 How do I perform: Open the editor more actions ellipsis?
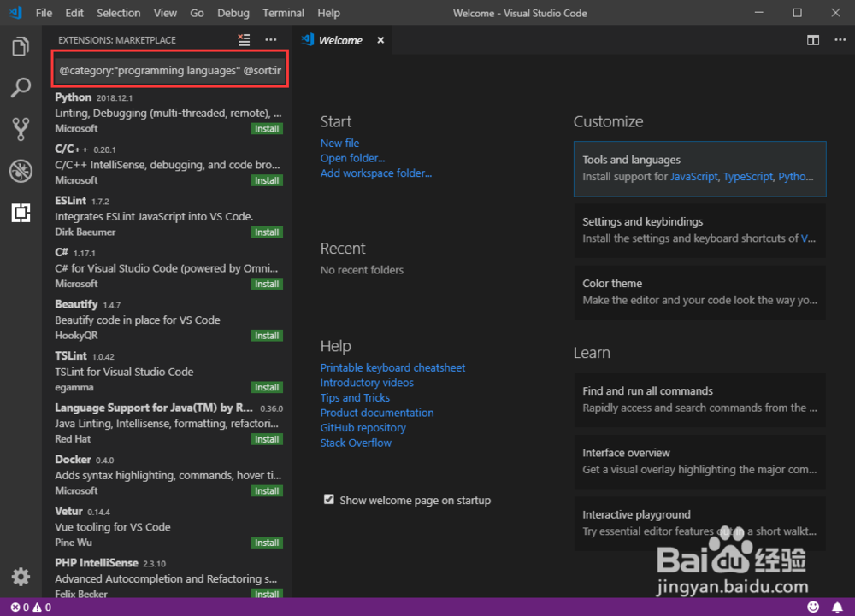coord(840,40)
